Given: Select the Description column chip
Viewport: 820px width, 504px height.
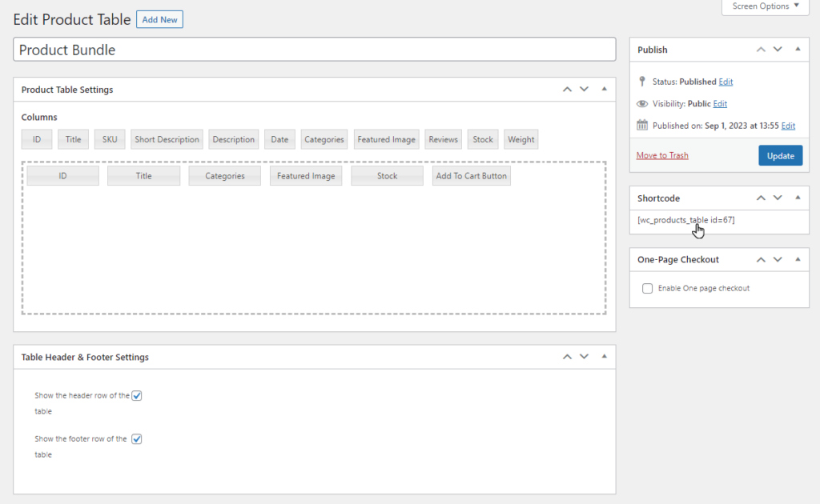Looking at the screenshot, I should (x=233, y=139).
